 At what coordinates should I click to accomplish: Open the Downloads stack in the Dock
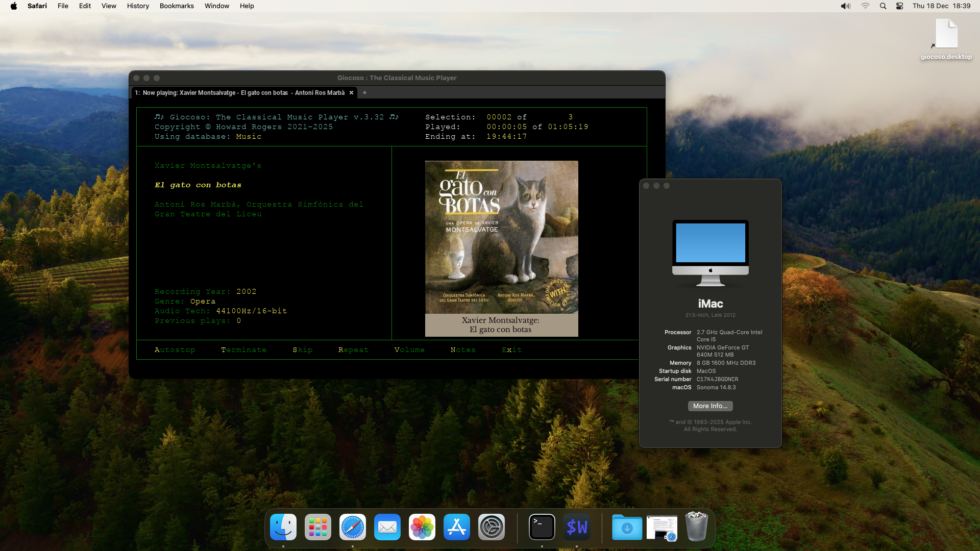click(626, 527)
